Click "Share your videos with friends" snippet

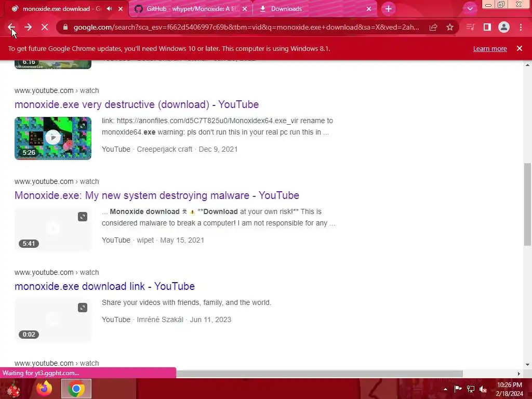187,303
